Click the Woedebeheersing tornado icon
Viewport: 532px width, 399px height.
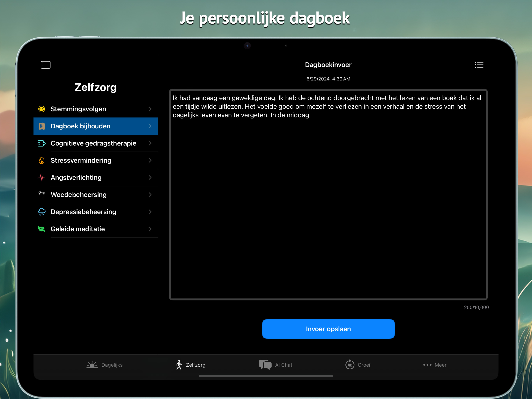click(42, 195)
